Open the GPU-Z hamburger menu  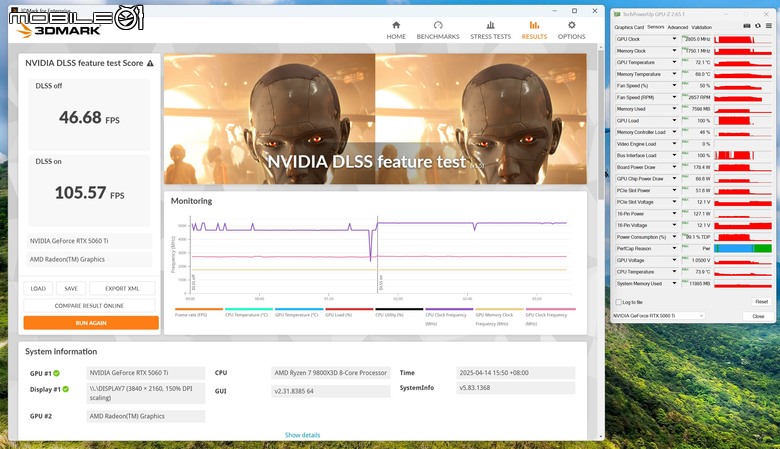(769, 26)
